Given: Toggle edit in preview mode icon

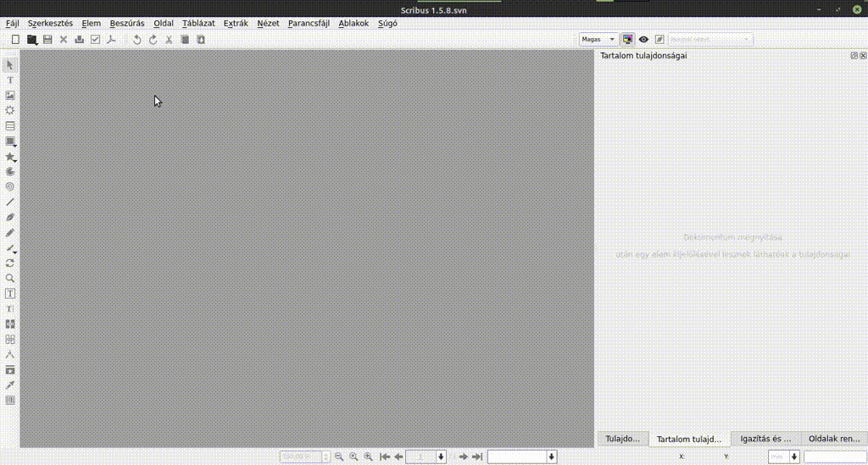Looking at the screenshot, I should click(659, 39).
